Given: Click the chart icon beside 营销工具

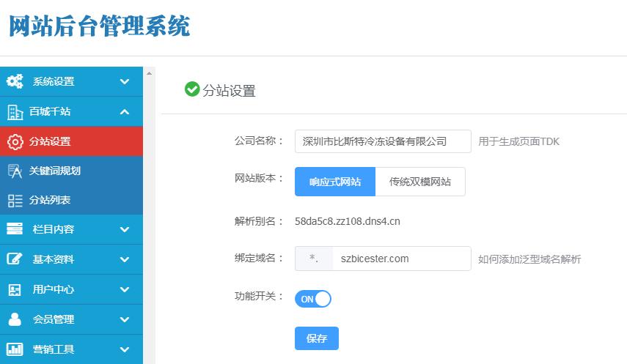Looking at the screenshot, I should pos(15,349).
